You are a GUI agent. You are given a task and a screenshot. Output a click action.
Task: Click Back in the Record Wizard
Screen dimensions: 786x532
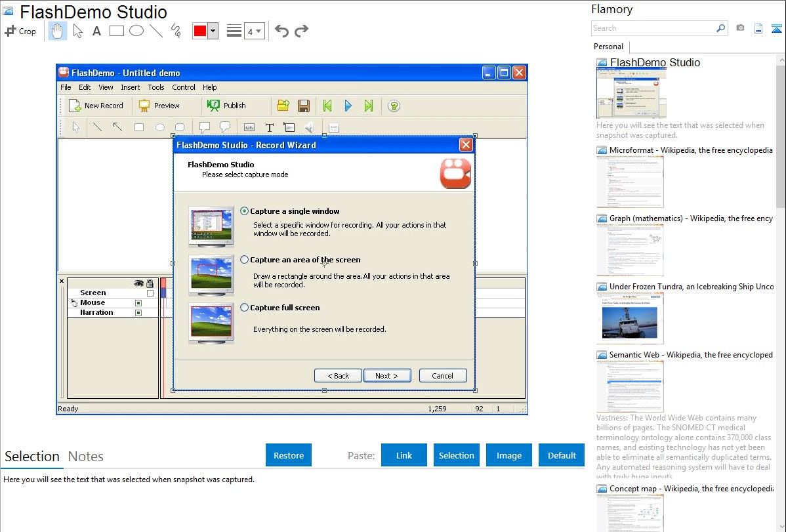point(338,376)
